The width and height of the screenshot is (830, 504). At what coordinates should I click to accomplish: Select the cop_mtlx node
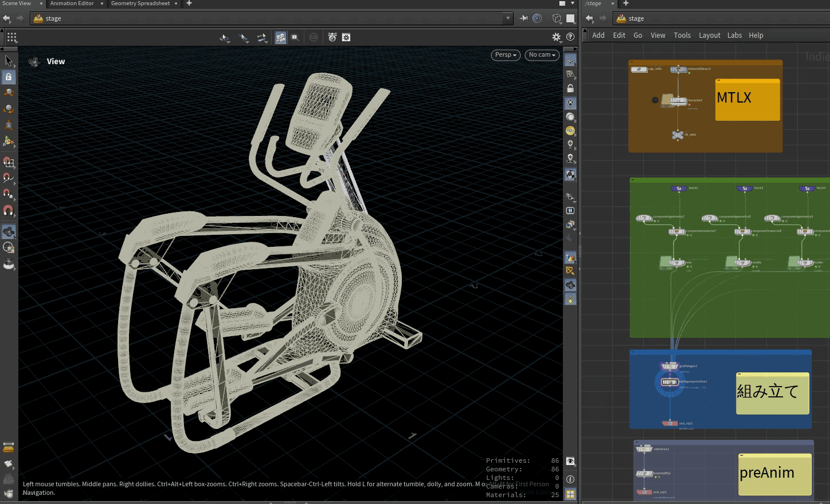click(639, 69)
